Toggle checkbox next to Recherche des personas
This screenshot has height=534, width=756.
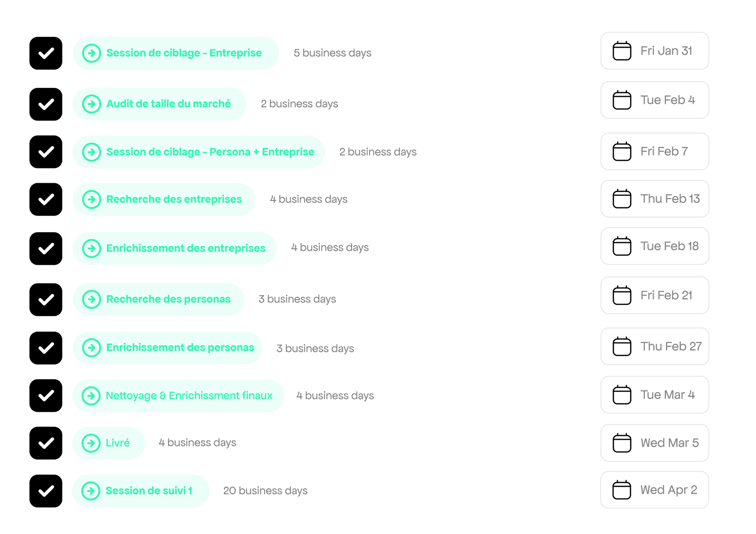(x=46, y=300)
